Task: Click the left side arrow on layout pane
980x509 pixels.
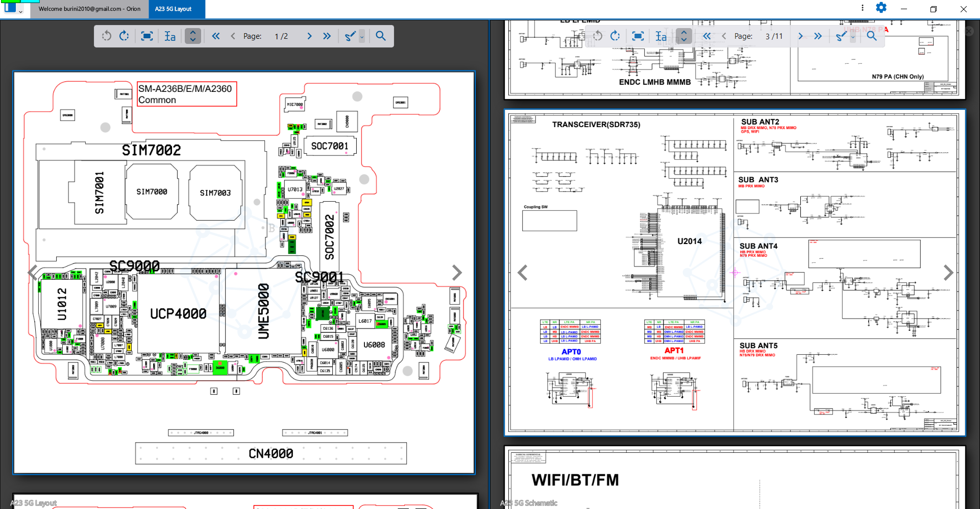Action: (x=33, y=273)
